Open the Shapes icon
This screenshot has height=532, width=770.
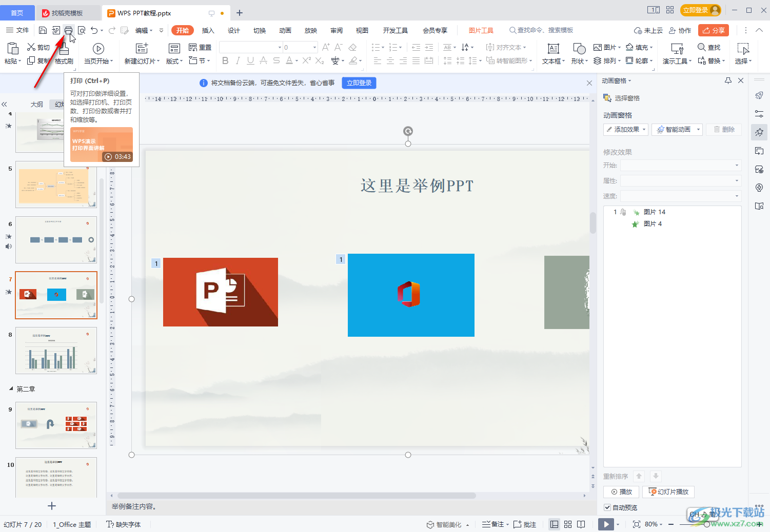579,49
